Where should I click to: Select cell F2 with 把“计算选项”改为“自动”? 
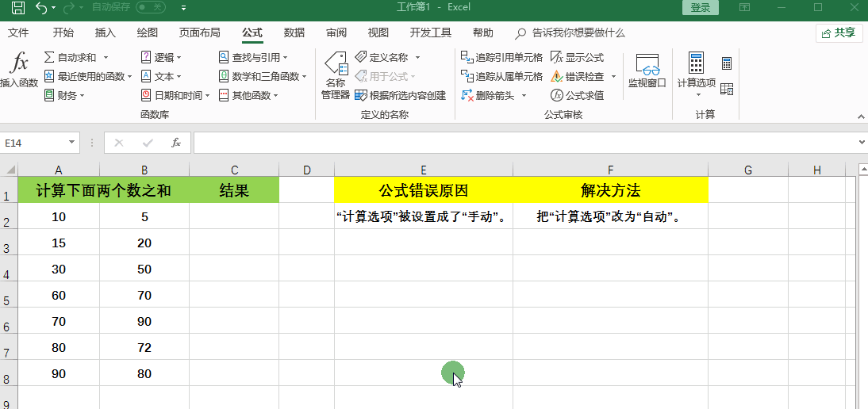[x=611, y=216]
